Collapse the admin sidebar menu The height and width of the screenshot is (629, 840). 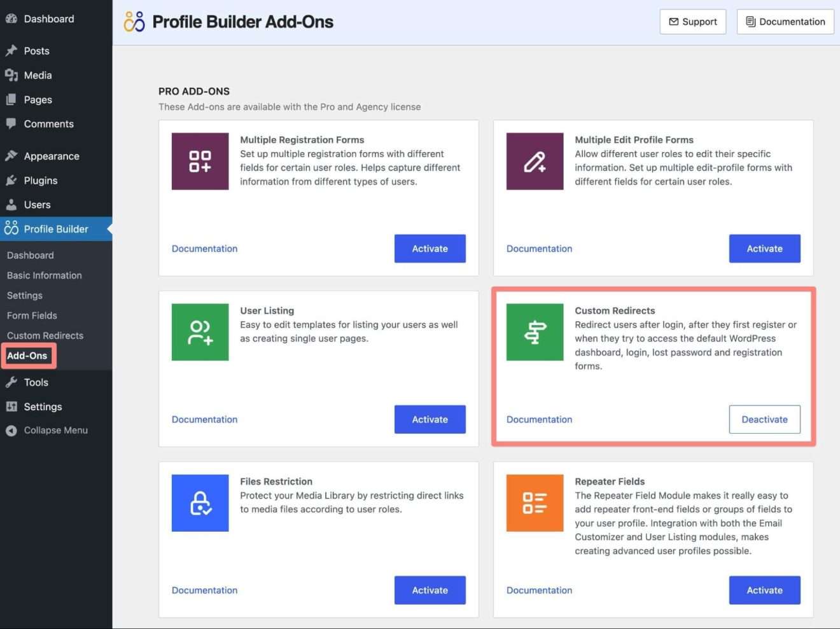(56, 431)
